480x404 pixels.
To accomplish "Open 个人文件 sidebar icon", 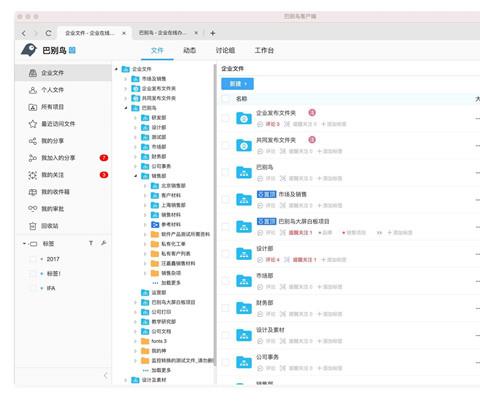I will 33,90.
